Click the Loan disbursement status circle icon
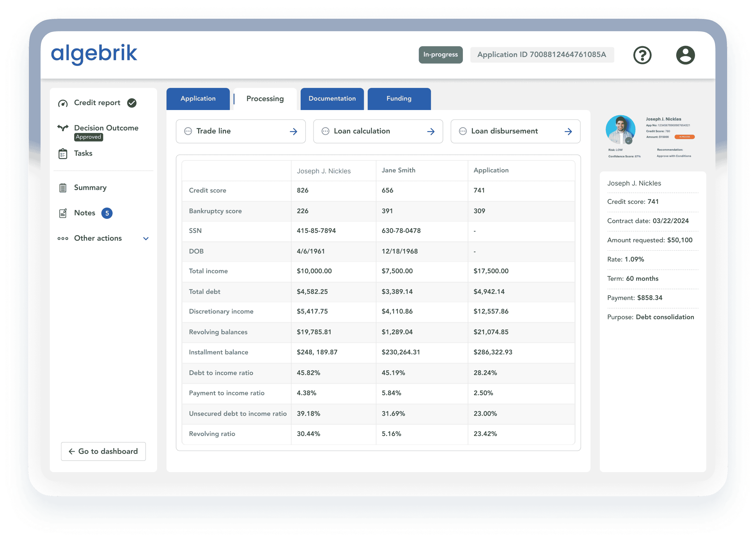The width and height of the screenshot is (756, 540). tap(462, 131)
